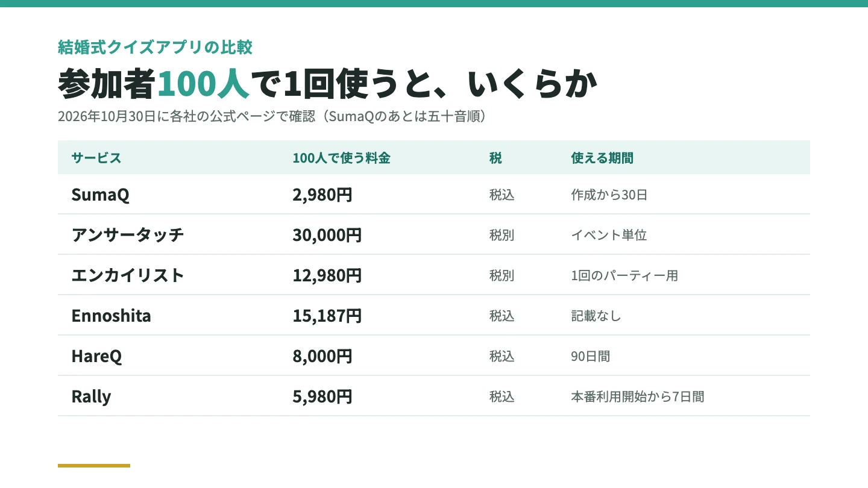Click the 記載なし period cell

pos(596,316)
